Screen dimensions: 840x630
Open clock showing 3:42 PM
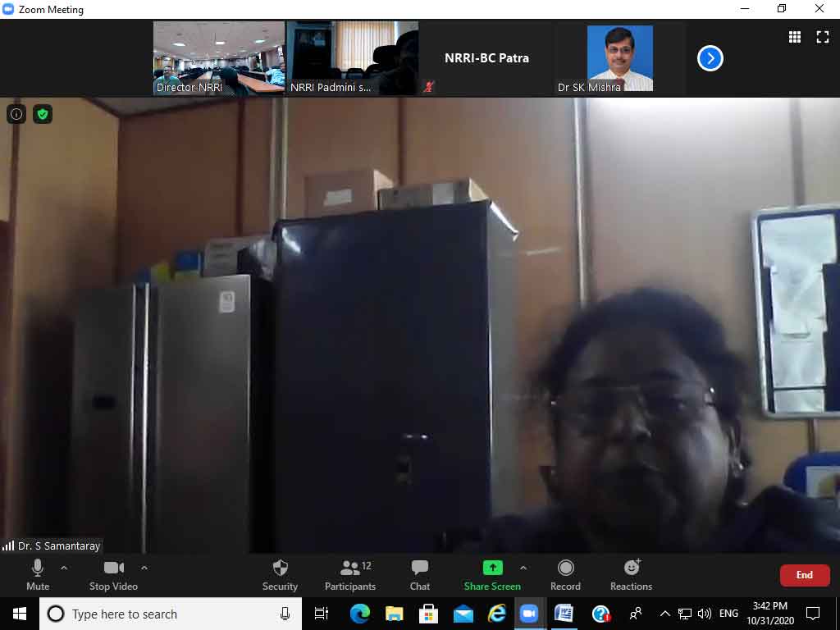coord(770,614)
